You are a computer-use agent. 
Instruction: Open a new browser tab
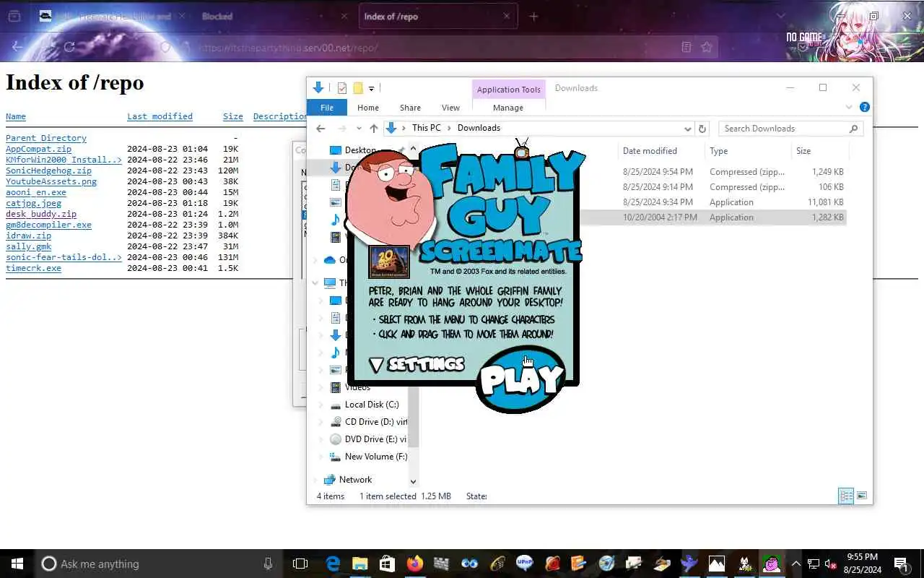(533, 17)
